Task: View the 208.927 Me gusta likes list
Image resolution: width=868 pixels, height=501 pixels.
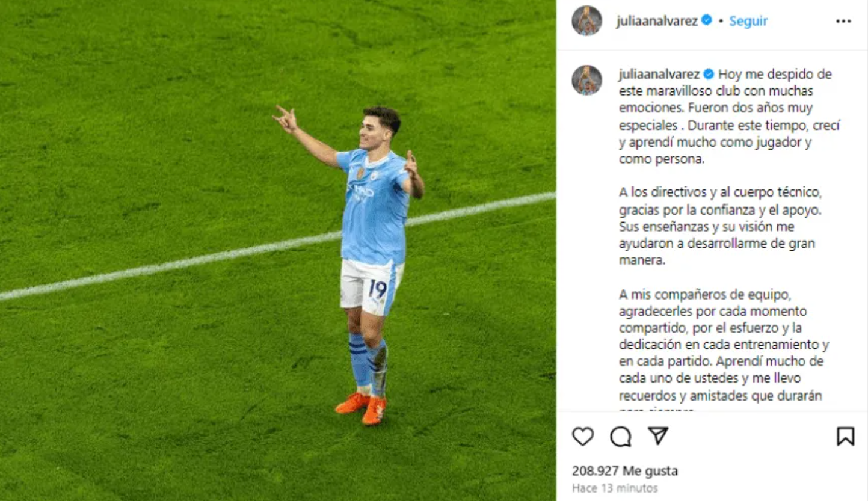Action: 624,471
